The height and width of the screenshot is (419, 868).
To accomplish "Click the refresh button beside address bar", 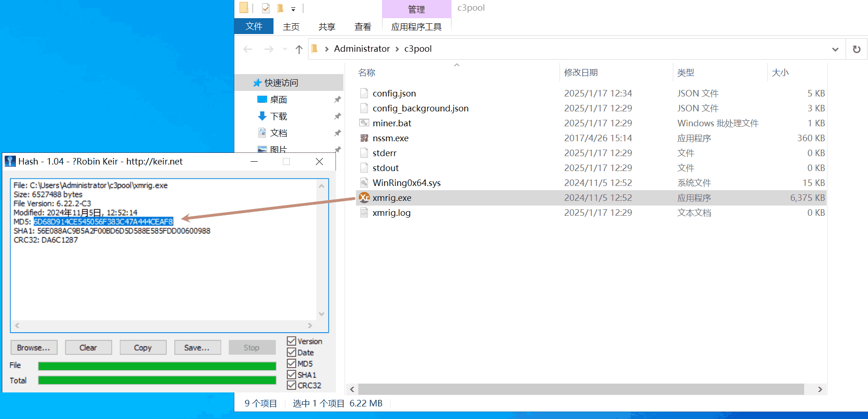I will [856, 49].
